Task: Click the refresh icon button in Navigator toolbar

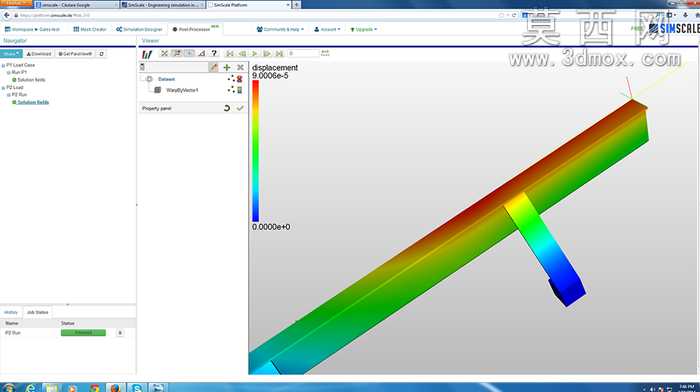Action: point(101,54)
